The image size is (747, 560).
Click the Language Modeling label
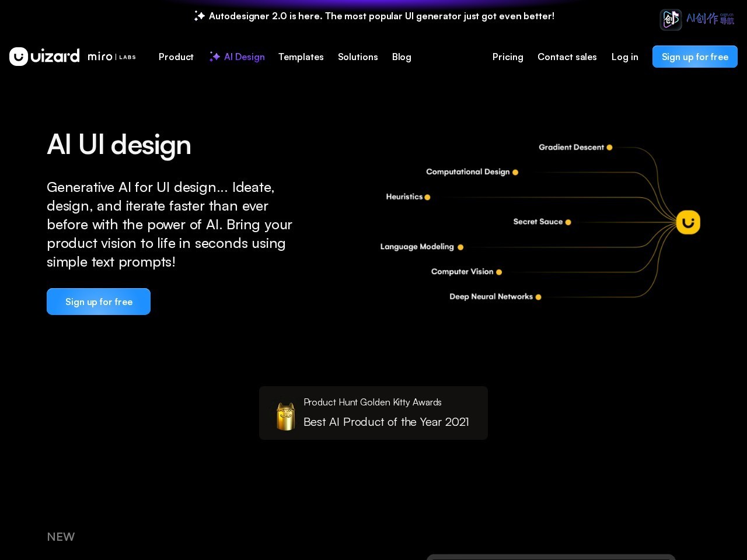pos(417,247)
